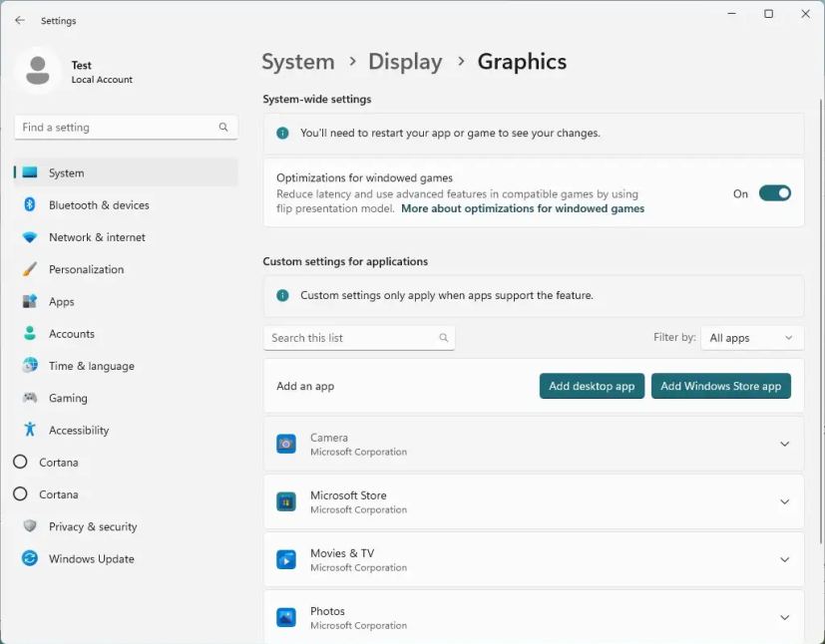This screenshot has width=825, height=644.
Task: Click the Time & language globe icon
Action: pos(30,366)
